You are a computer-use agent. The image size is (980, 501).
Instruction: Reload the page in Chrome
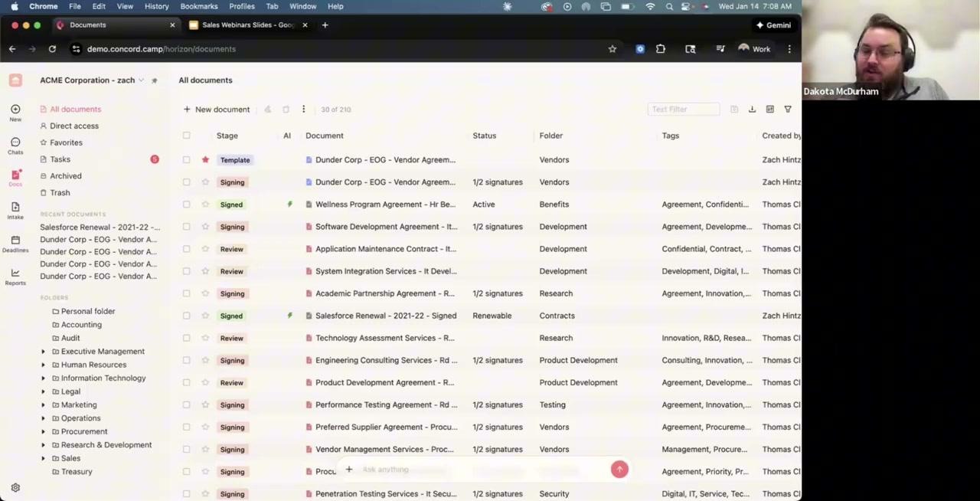(52, 49)
